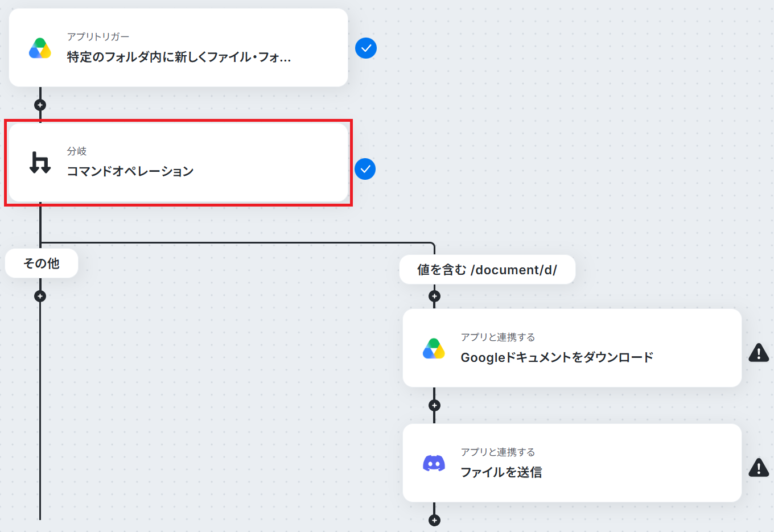Screen dimensions: 774x532
Task: Click the Discord icon in the ファイルを送信 card
Action: (434, 463)
